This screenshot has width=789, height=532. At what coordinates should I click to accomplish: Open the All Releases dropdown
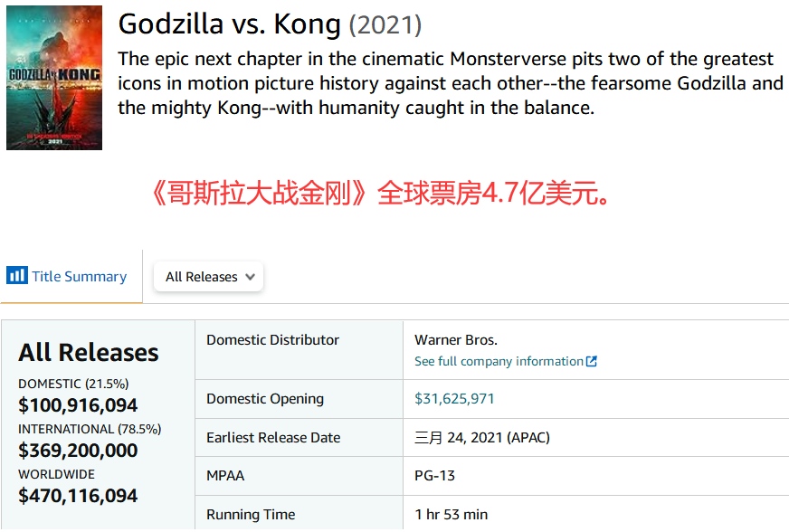pos(208,276)
